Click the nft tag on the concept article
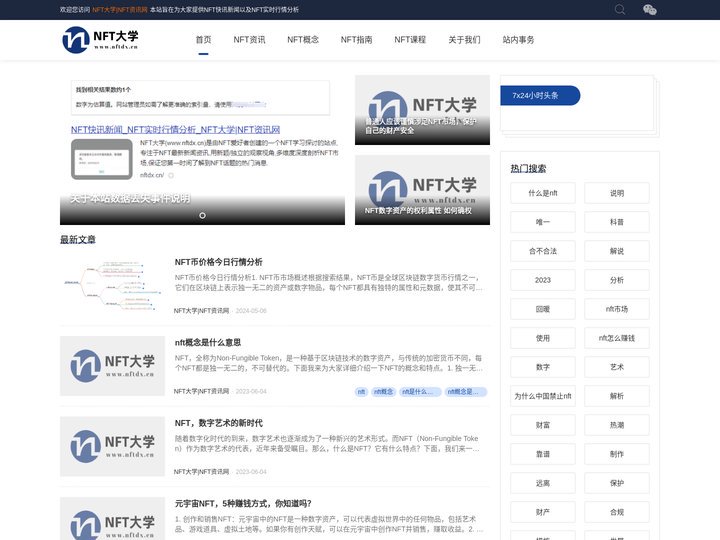This screenshot has width=720, height=540. point(361,392)
